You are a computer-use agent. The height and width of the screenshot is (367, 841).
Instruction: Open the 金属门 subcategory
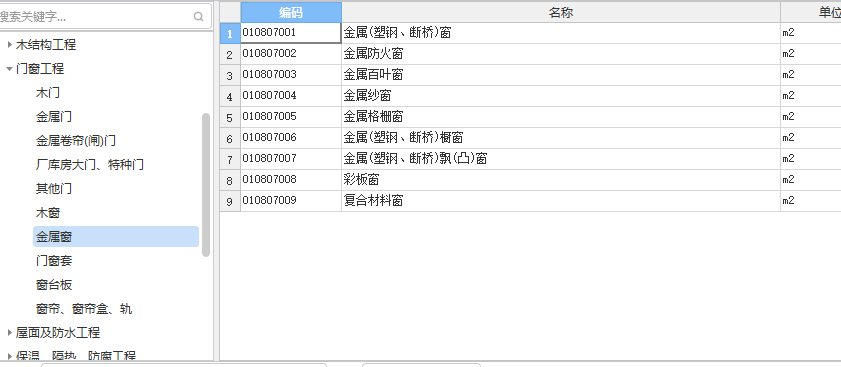[x=54, y=116]
